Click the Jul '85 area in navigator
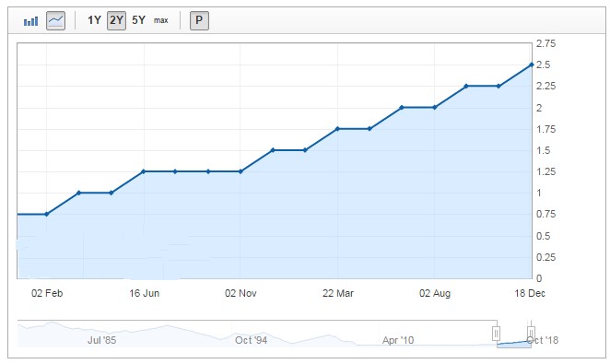 102,340
